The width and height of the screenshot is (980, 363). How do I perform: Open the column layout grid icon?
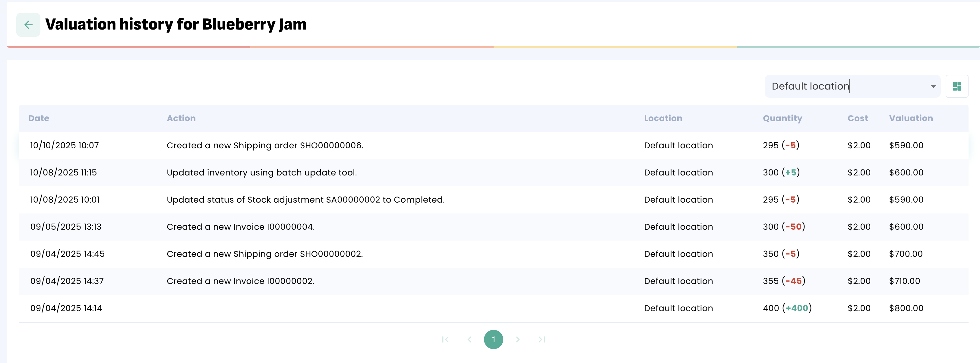tap(957, 86)
